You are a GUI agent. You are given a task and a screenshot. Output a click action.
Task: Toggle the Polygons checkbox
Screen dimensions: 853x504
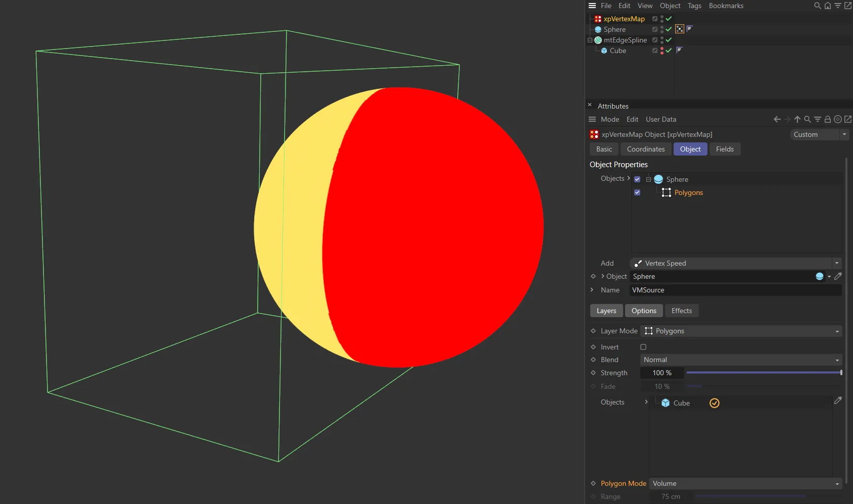pos(637,192)
